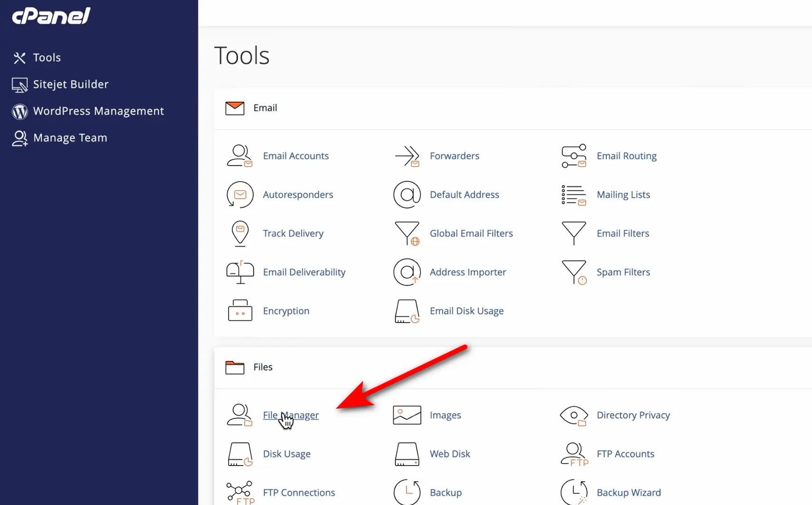Click the cPanel logo
812x505 pixels.
point(51,16)
